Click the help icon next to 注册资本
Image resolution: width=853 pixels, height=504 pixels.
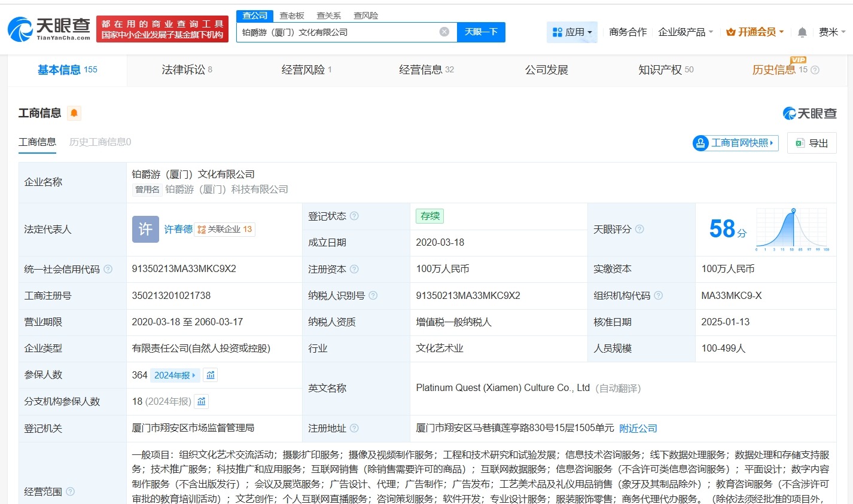(355, 269)
